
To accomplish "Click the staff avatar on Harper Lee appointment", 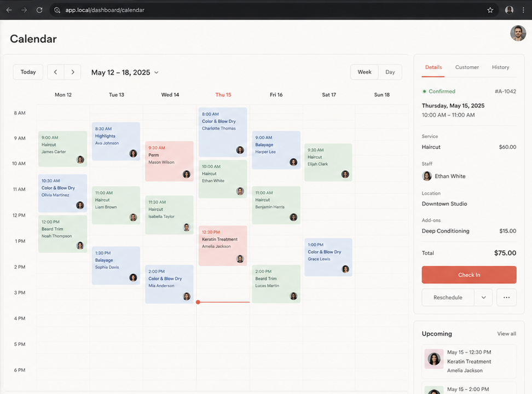I will click(x=293, y=162).
